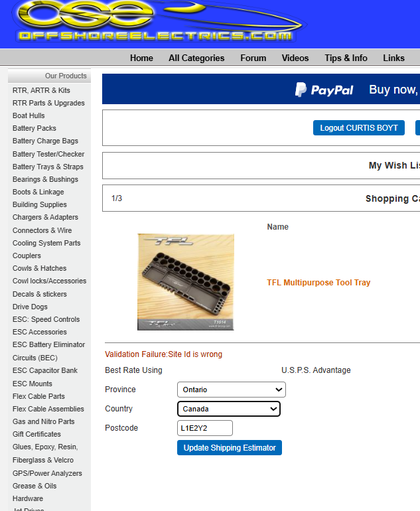420x511 pixels.
Task: Open the Tips & Info menu
Action: coord(346,58)
